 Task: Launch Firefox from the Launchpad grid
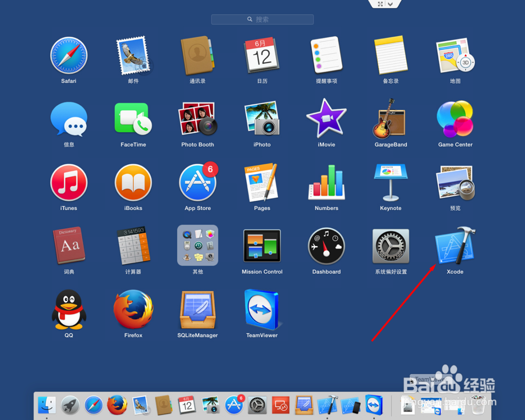coord(133,309)
